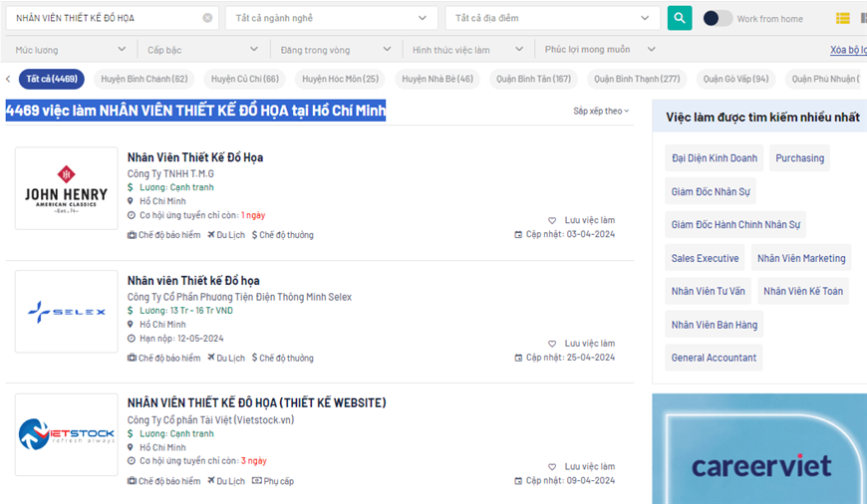The height and width of the screenshot is (504, 867).
Task: Toggle the Work from home switch
Action: pos(718,18)
